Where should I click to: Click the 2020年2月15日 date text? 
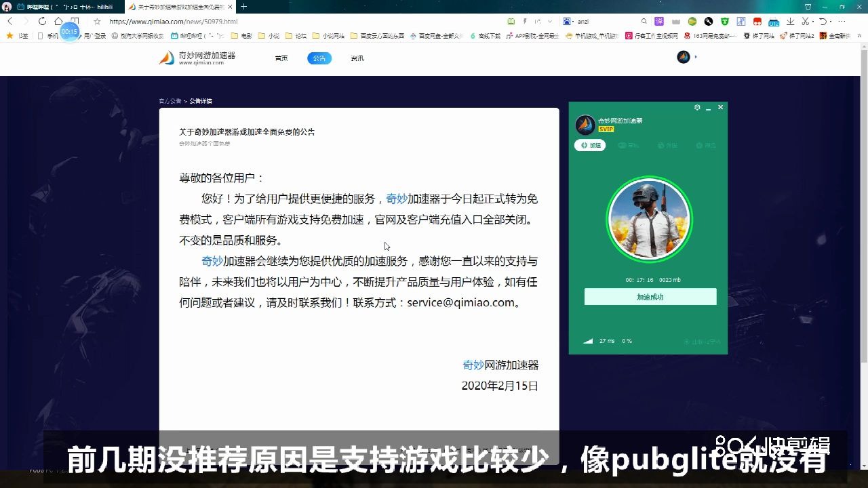(500, 386)
